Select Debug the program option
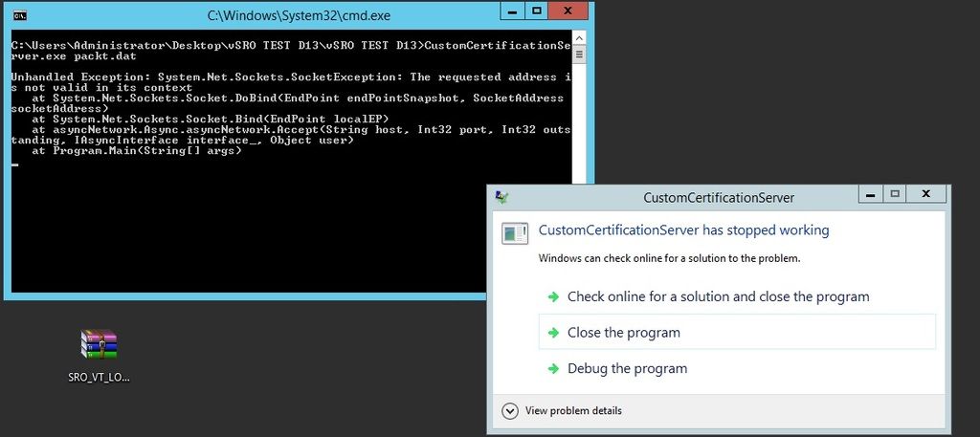 coord(627,368)
